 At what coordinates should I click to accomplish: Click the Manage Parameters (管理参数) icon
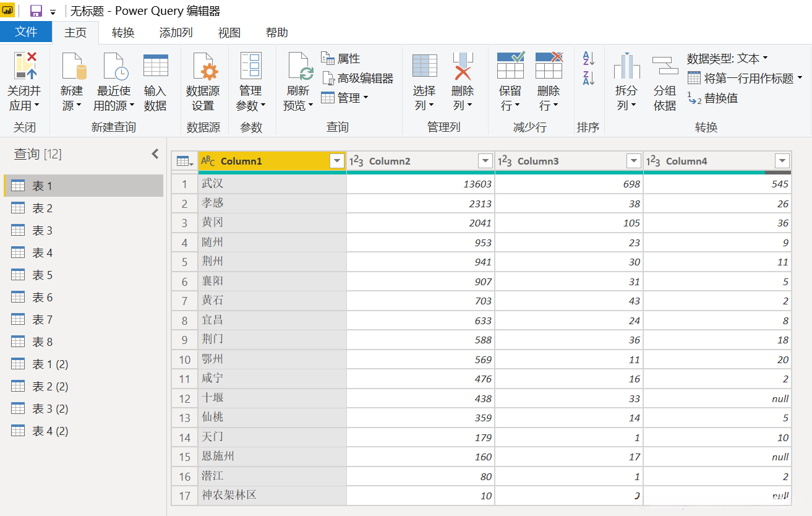point(250,66)
